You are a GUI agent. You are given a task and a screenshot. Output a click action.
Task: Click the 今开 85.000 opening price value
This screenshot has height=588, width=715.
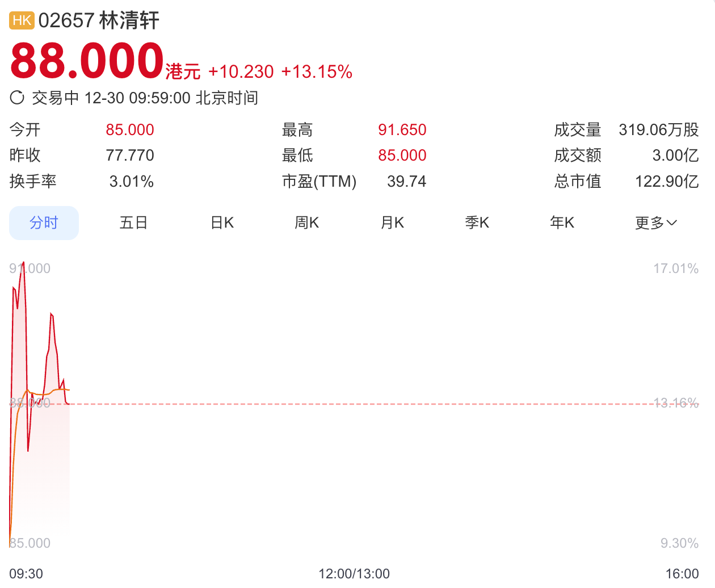click(x=130, y=129)
